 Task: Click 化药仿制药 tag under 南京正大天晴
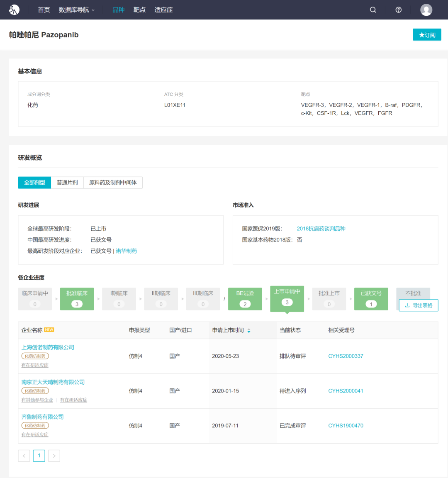point(35,390)
